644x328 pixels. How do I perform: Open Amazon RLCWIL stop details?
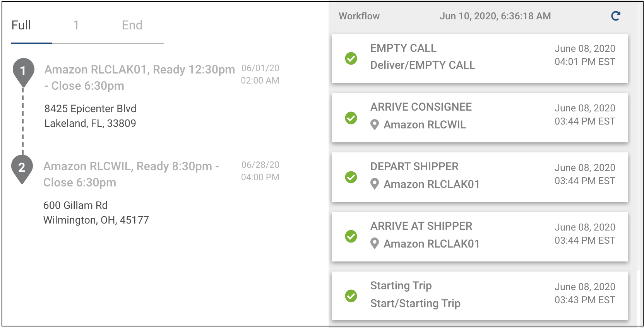click(132, 174)
